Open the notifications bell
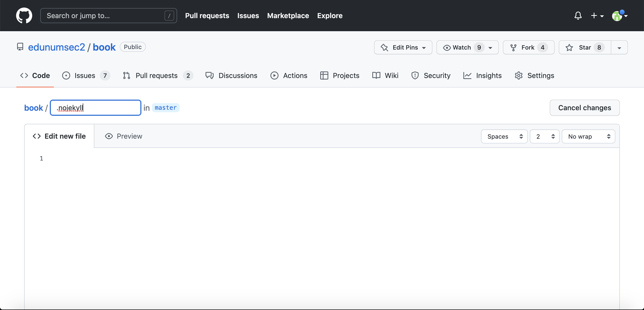Screen dimensions: 644x310 pos(578,16)
